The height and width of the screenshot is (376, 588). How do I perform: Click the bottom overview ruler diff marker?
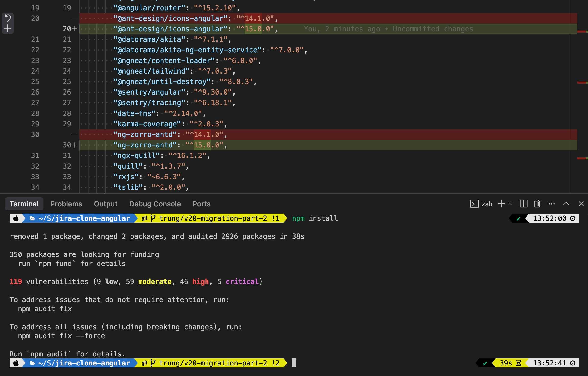[x=582, y=158]
